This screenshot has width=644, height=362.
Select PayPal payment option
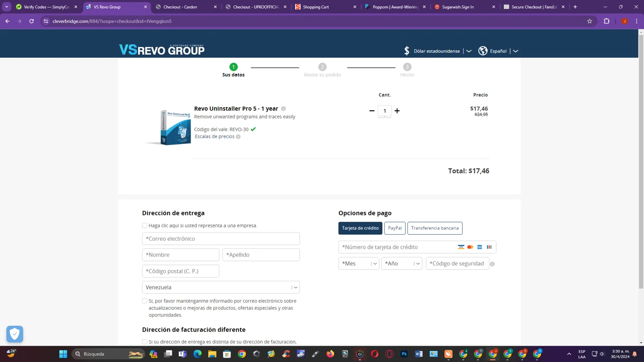395,228
